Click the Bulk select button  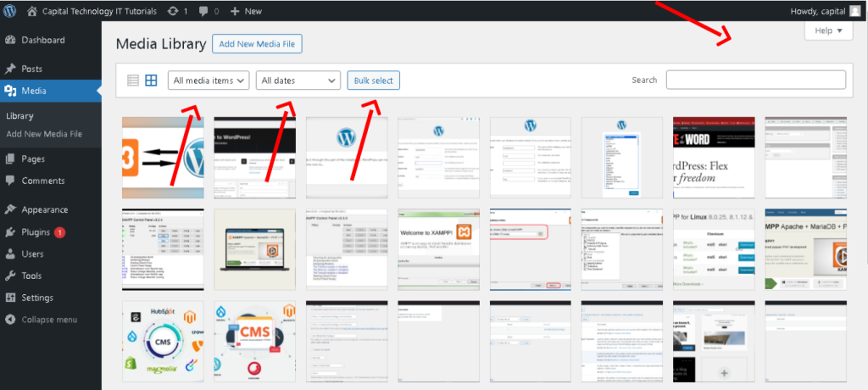click(x=373, y=81)
